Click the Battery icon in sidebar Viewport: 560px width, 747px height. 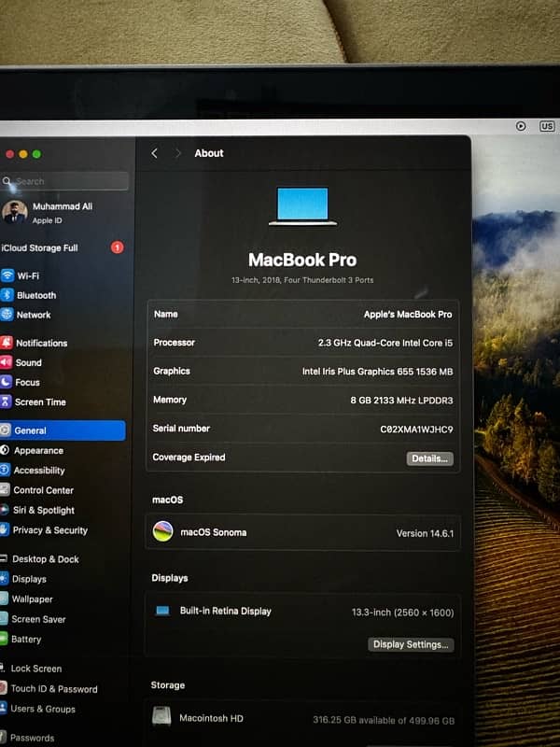pyautogui.click(x=5, y=639)
